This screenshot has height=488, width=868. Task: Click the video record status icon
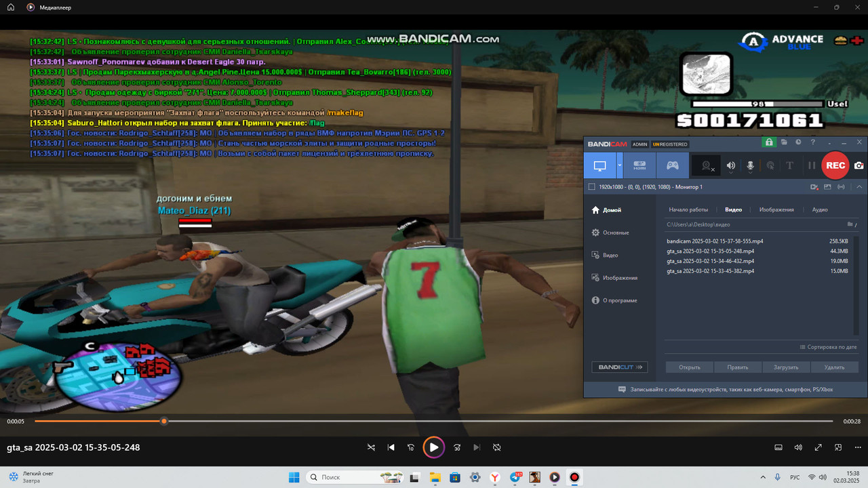click(814, 186)
